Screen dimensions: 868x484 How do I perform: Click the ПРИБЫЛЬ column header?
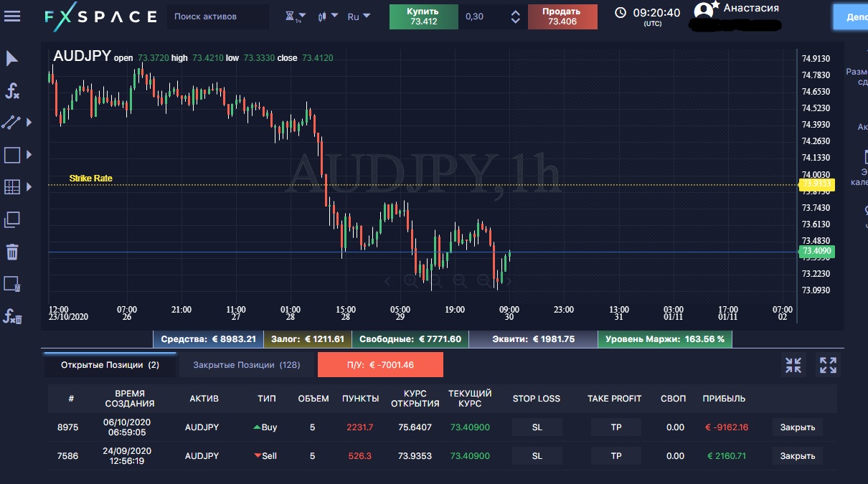tap(724, 399)
